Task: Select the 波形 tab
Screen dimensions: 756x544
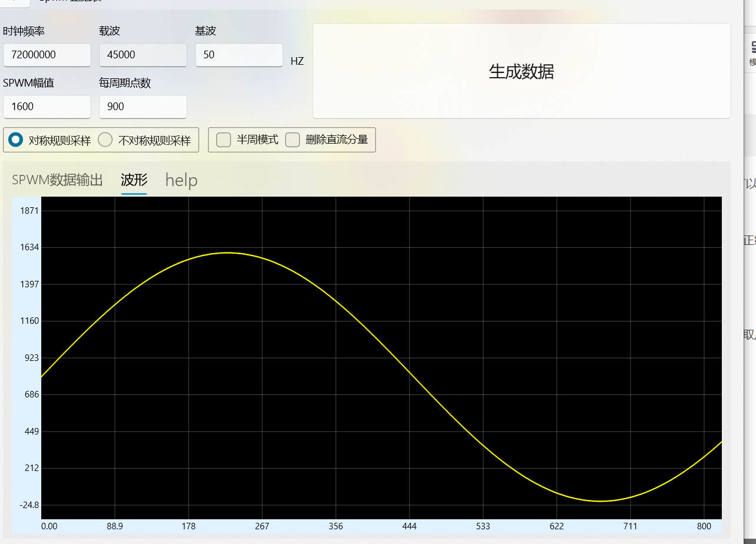Action: click(x=134, y=180)
